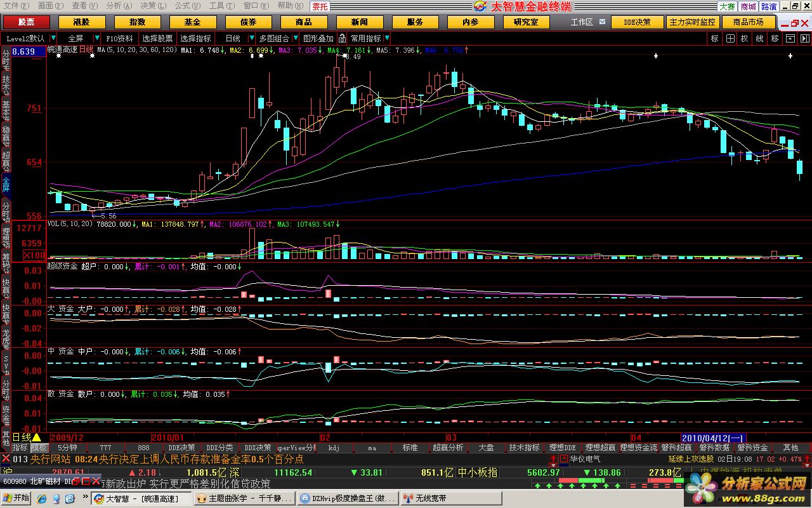The height and width of the screenshot is (508, 812).
Task: Switch to the kdj indicator tab
Action: point(334,448)
